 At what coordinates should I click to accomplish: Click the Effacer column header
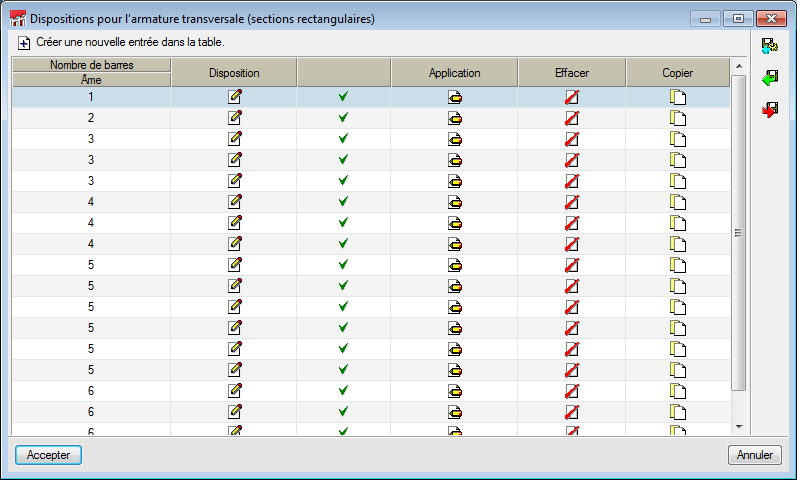pos(572,73)
